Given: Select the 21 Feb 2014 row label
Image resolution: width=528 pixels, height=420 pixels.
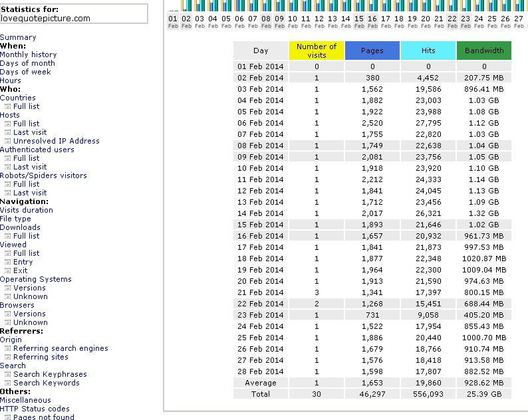Looking at the screenshot, I should 261,292.
